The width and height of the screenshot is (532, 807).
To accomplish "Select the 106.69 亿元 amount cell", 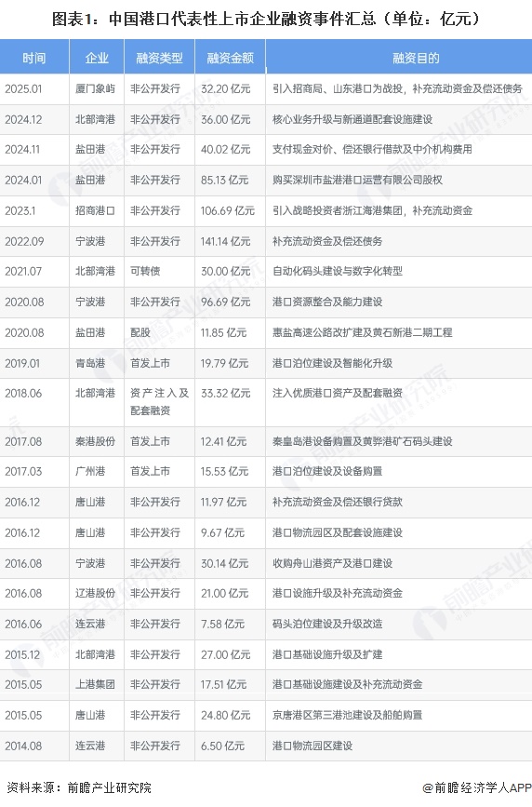I will click(x=228, y=210).
